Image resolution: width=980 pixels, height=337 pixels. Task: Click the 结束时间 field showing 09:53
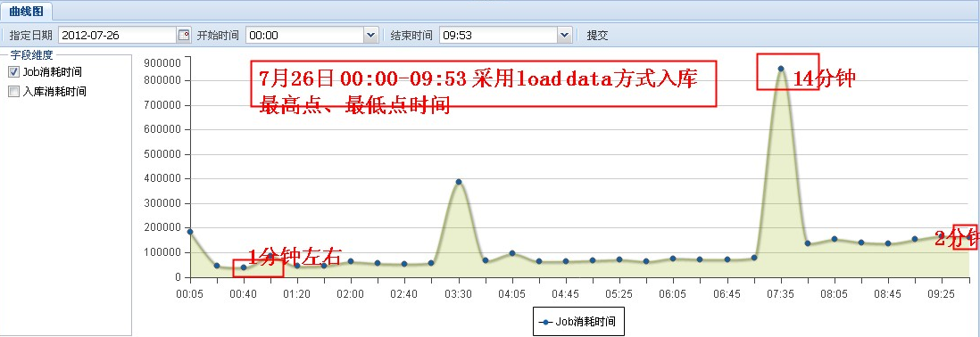coord(499,36)
